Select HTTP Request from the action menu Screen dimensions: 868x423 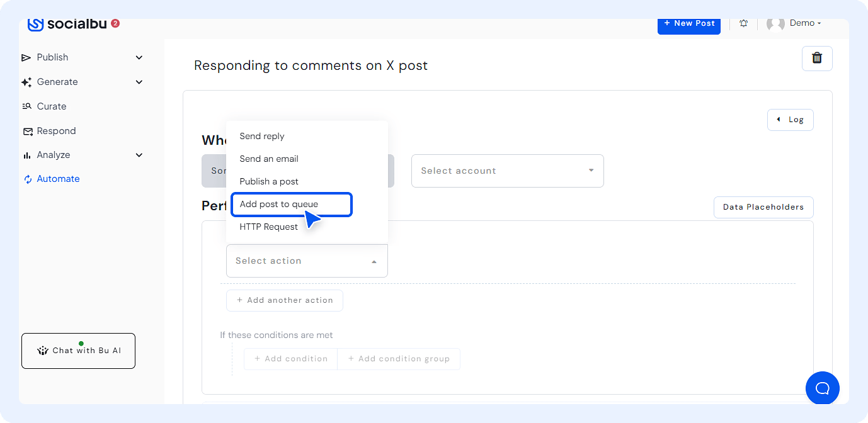click(269, 227)
